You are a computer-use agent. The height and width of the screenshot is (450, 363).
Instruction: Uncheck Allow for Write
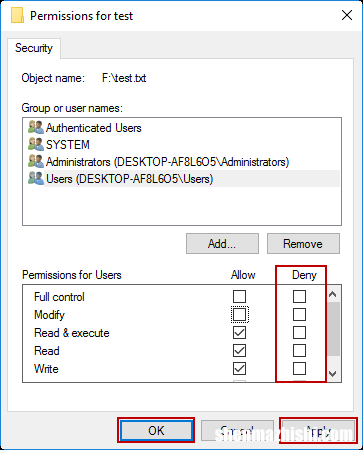pyautogui.click(x=239, y=368)
